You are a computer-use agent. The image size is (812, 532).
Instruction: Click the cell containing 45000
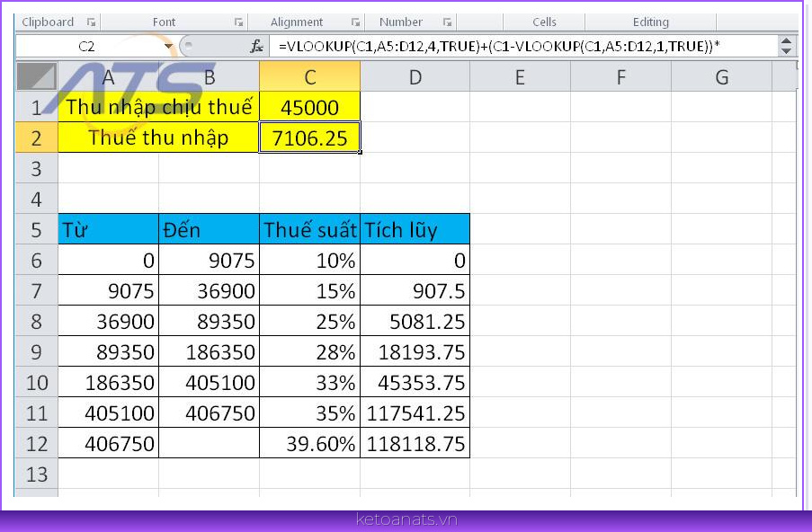point(309,107)
